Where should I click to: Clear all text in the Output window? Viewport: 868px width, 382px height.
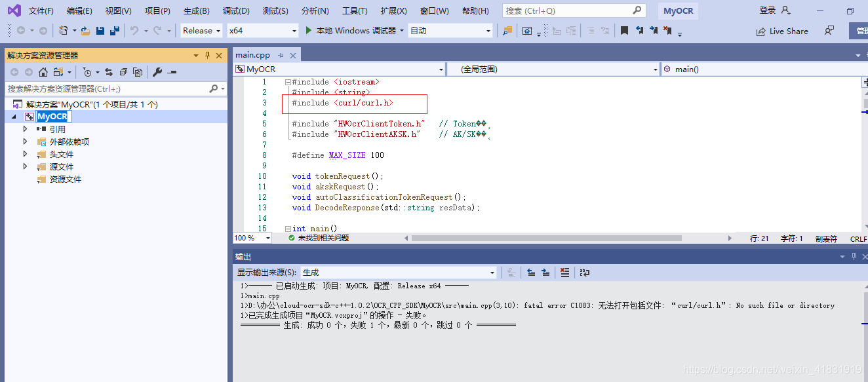[565, 272]
